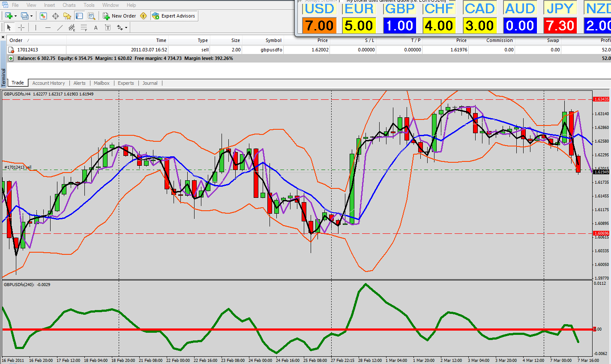Select the Fibonacci retracement tool
This screenshot has width=611, height=364.
coord(84,27)
